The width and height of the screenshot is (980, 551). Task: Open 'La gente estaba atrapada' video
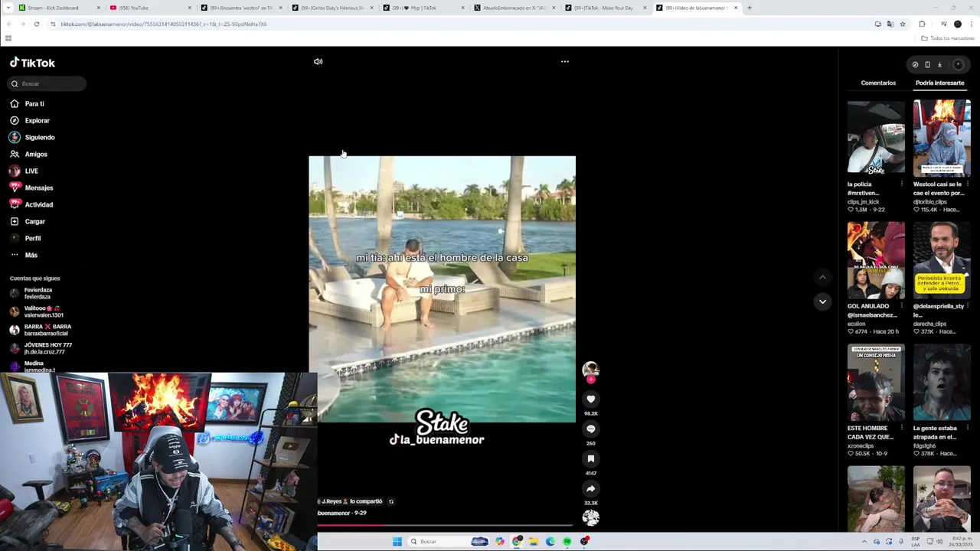point(942,383)
